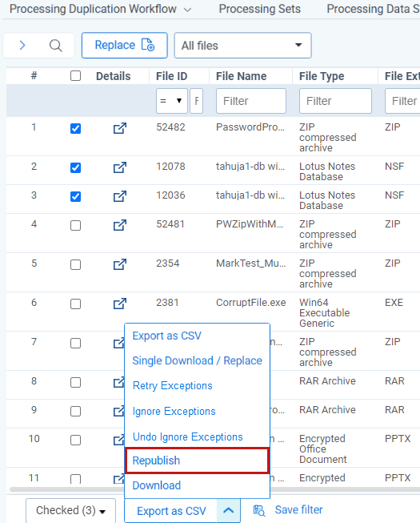Click the File Extension filter field
The width and height of the screenshot is (420, 523).
click(402, 101)
